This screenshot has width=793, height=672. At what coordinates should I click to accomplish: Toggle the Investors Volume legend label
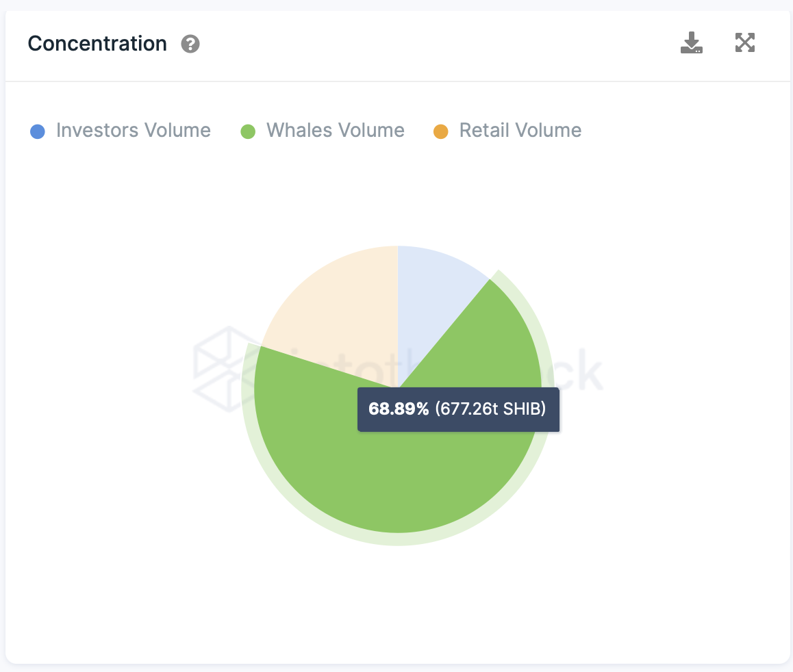click(x=134, y=131)
